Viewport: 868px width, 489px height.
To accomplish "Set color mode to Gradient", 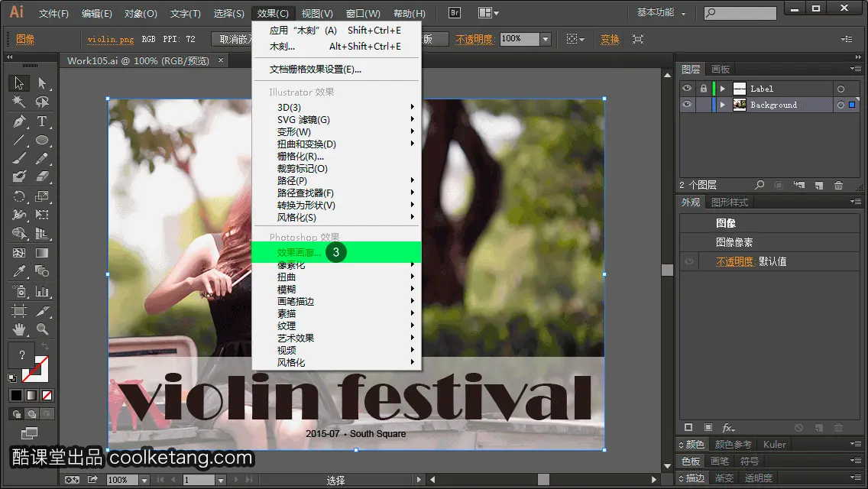I will tap(31, 396).
